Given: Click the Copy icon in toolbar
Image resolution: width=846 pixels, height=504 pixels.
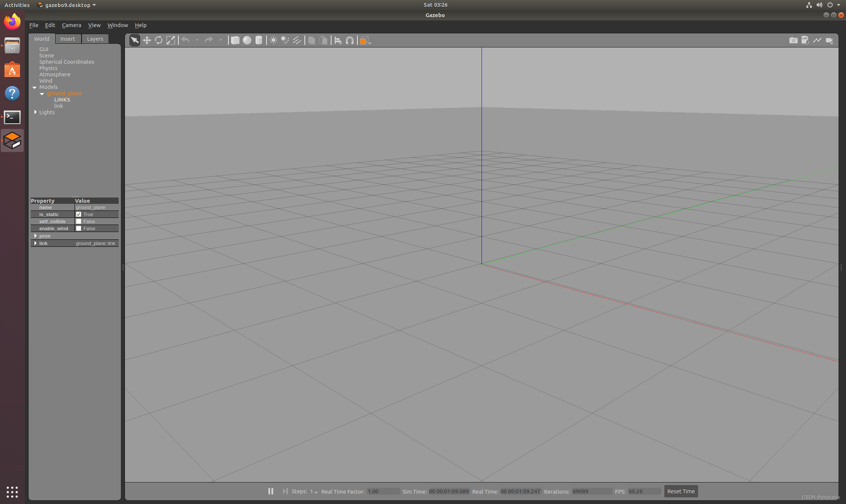Looking at the screenshot, I should pos(312,40).
